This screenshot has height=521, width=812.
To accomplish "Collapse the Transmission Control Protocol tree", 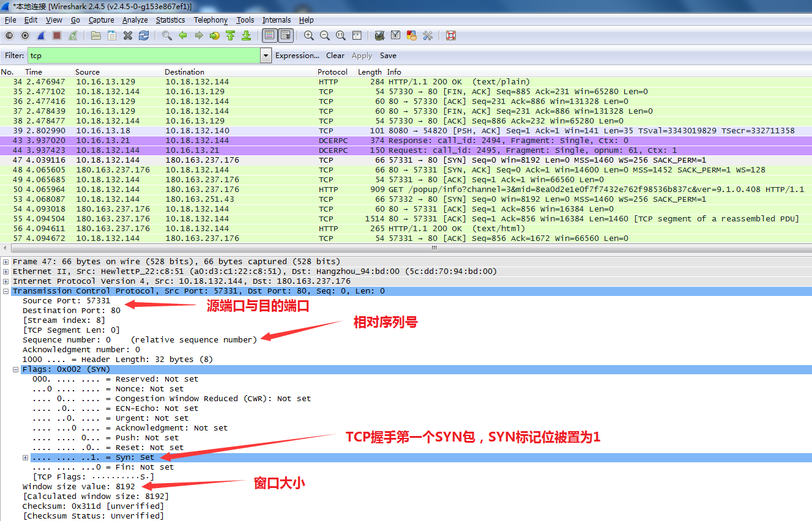I will click(6, 291).
